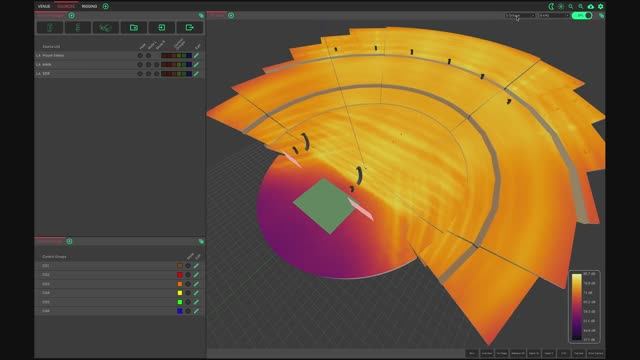
Task: Toggle the circle beside the red control group
Action: (x=188, y=275)
